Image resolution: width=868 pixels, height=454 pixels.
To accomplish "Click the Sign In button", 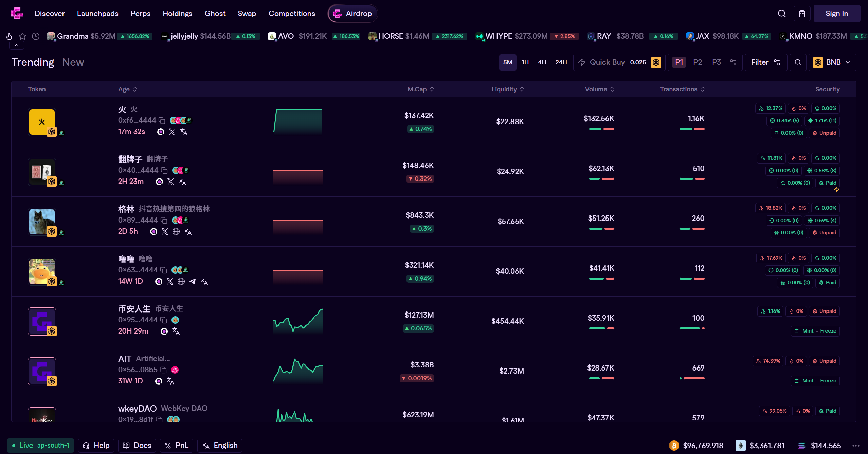I will pyautogui.click(x=836, y=14).
